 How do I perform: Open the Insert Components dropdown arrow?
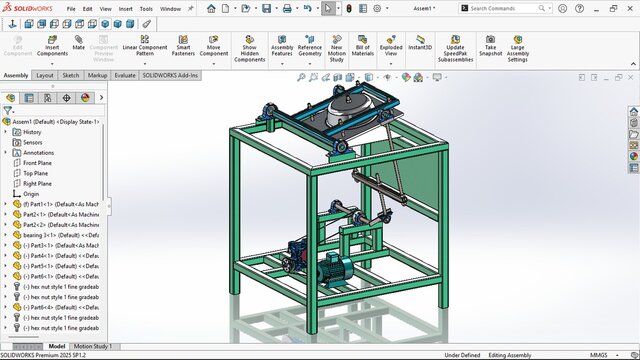point(52,64)
